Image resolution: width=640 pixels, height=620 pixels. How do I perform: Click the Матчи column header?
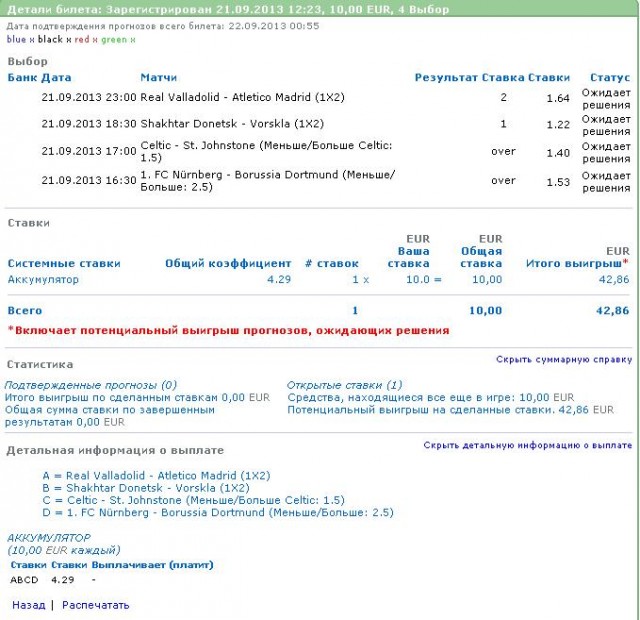[159, 78]
